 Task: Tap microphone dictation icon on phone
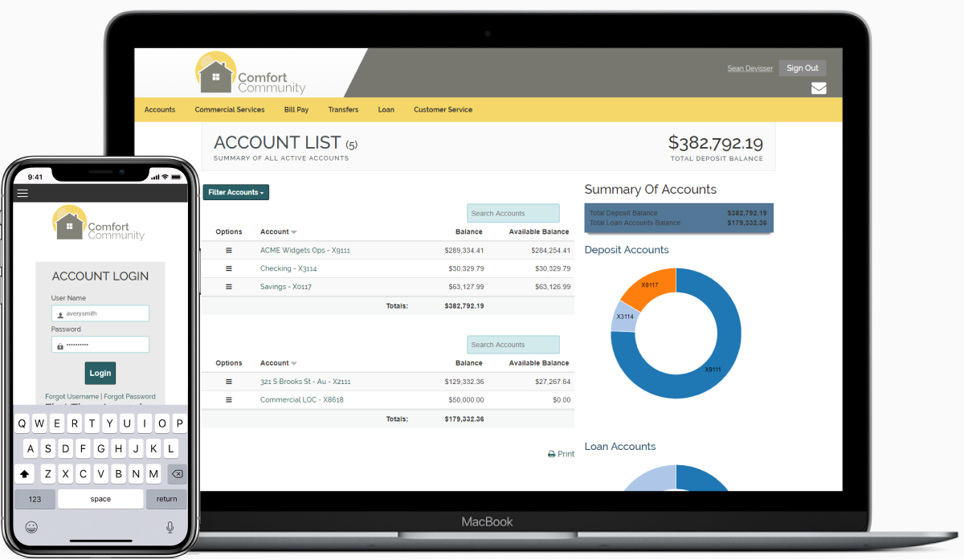click(x=170, y=527)
